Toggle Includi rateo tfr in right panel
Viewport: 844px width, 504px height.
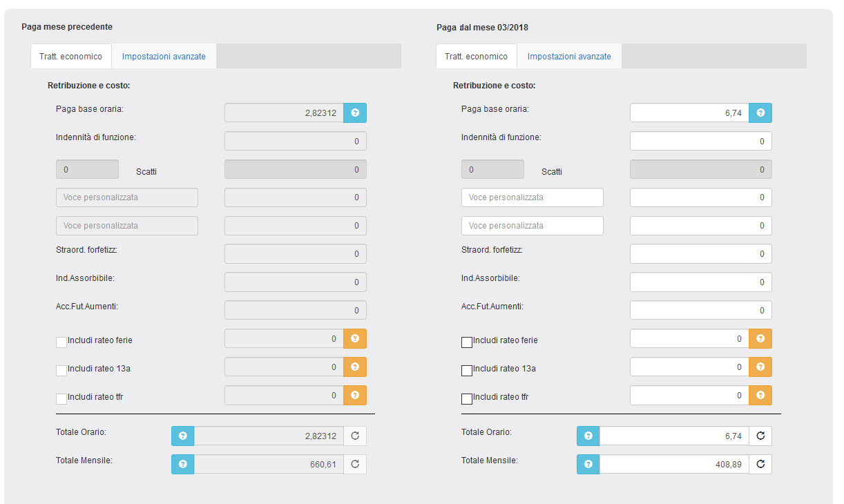click(467, 398)
